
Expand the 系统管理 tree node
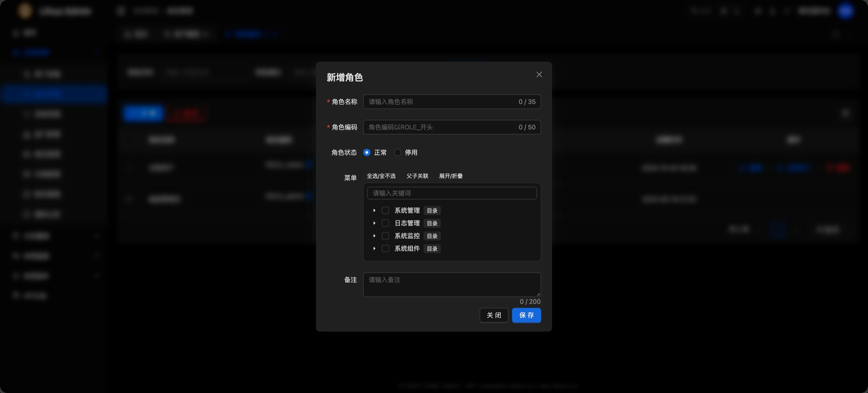click(x=374, y=211)
